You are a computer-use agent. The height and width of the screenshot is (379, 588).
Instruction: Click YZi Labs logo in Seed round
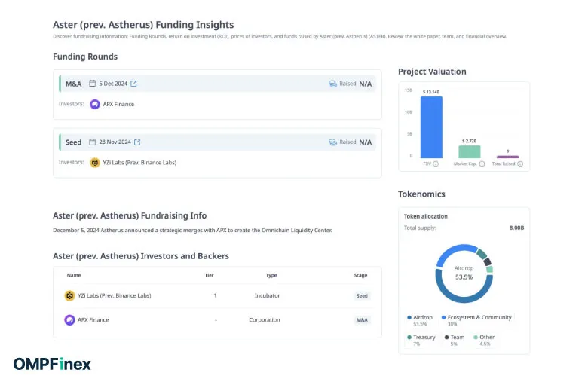click(x=95, y=162)
